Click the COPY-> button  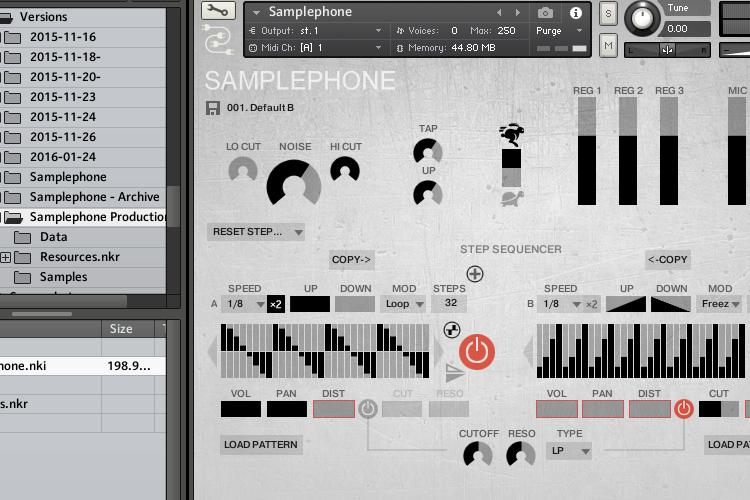coord(351,260)
